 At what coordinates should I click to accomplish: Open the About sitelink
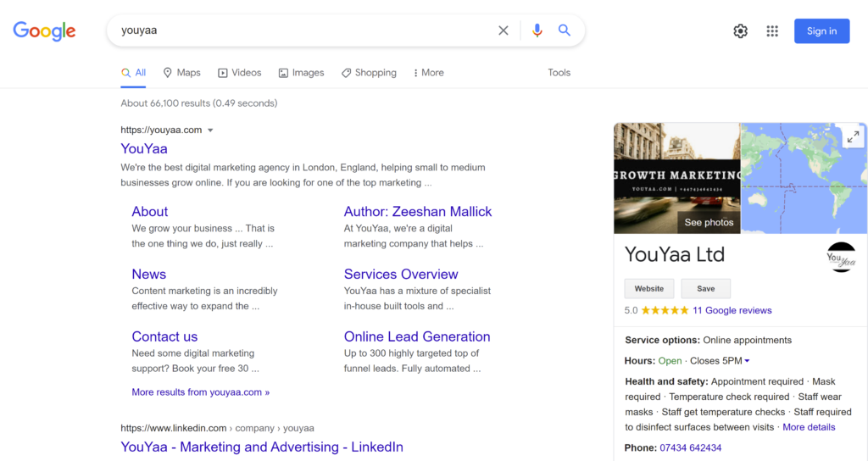click(149, 211)
